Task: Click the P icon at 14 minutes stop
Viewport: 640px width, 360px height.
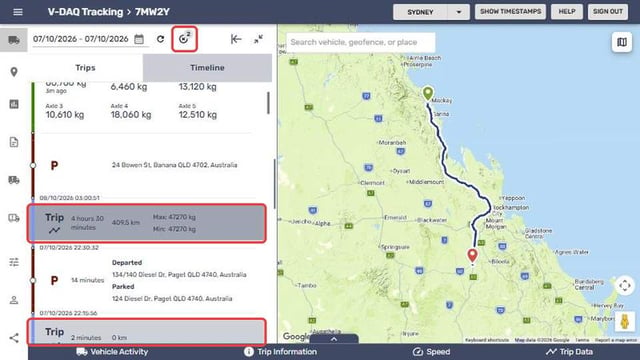Action: coord(54,280)
